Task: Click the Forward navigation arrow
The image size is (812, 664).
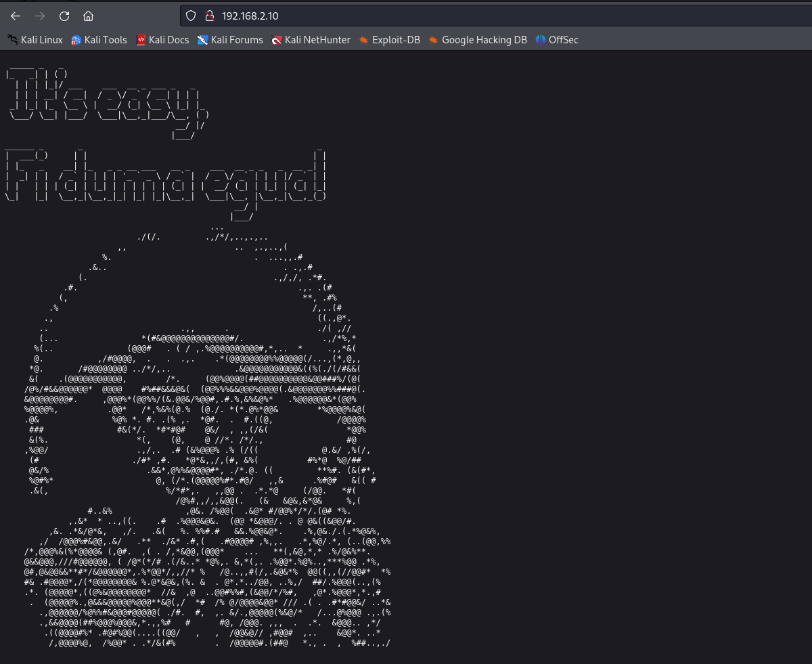Action: pyautogui.click(x=40, y=16)
